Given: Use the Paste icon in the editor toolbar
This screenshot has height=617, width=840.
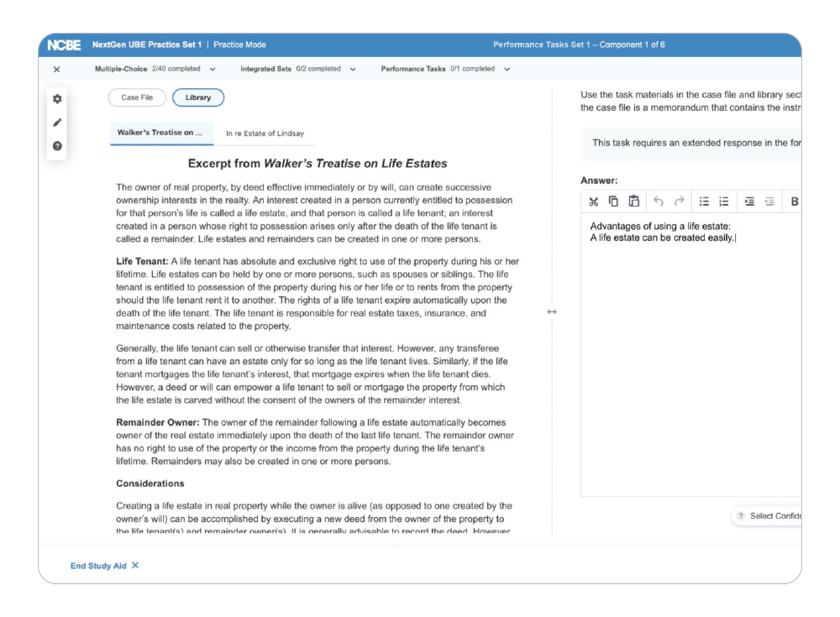Looking at the screenshot, I should 634,201.
